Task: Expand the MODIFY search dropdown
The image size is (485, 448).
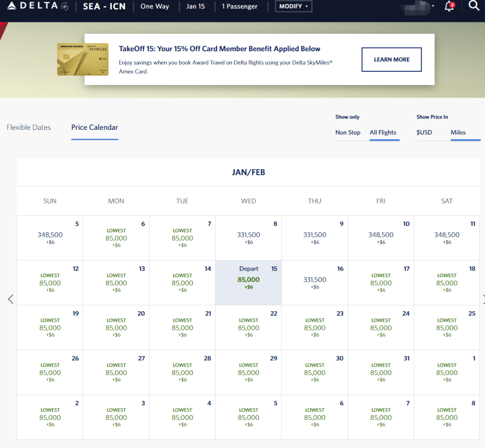Action: click(293, 6)
